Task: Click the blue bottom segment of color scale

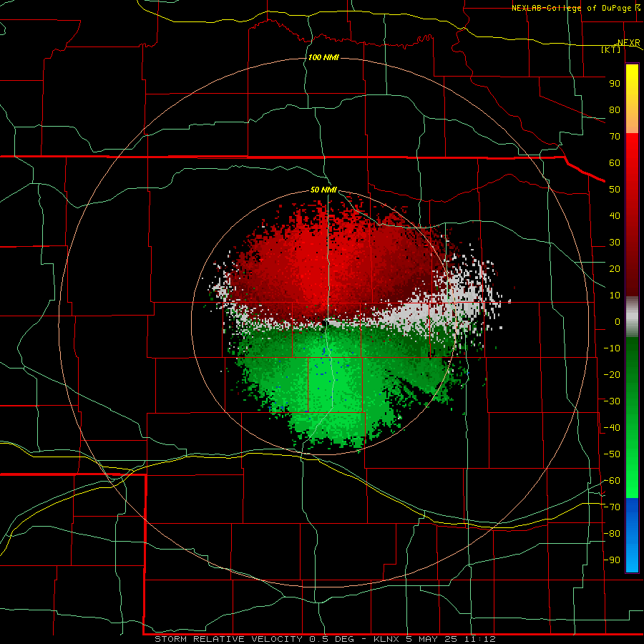Action: (x=632, y=535)
